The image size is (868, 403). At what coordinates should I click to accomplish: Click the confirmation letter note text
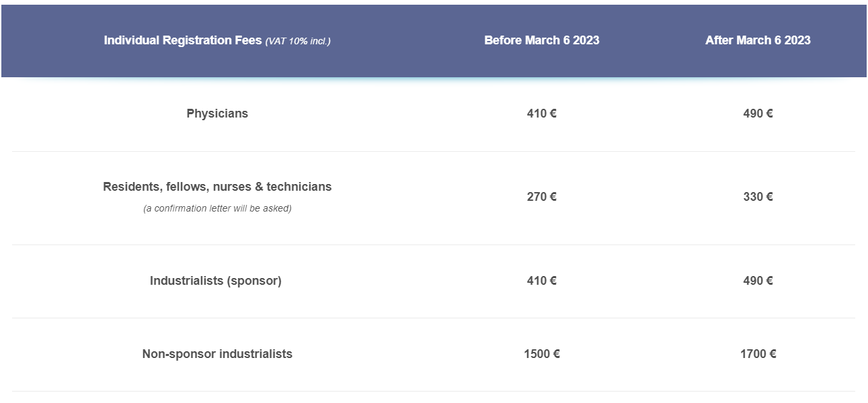[x=217, y=208]
